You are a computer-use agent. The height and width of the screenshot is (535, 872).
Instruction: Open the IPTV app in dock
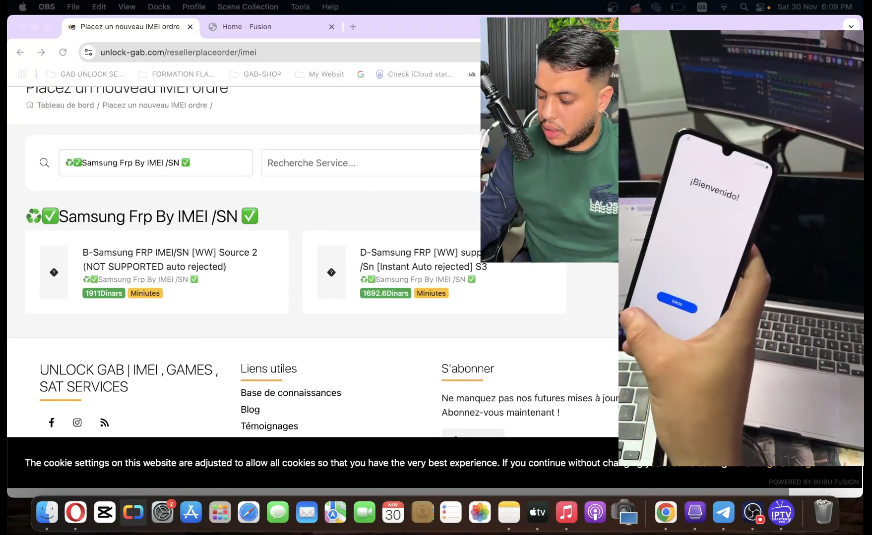pyautogui.click(x=781, y=512)
